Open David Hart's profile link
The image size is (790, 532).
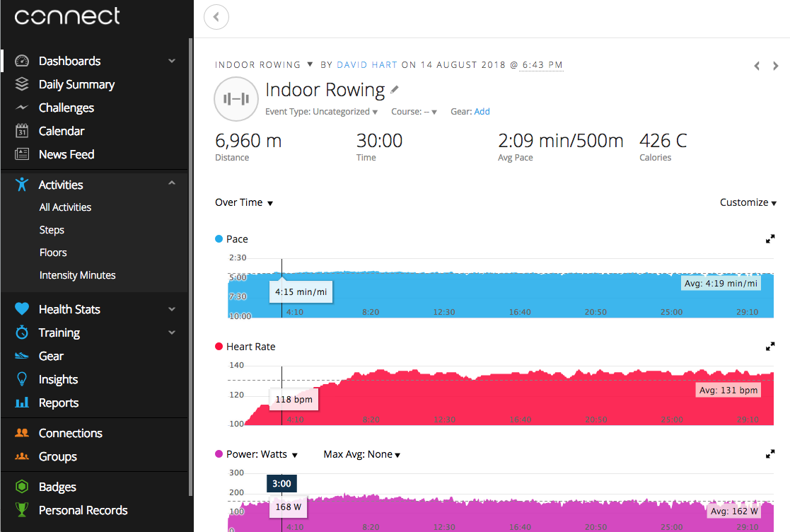366,65
